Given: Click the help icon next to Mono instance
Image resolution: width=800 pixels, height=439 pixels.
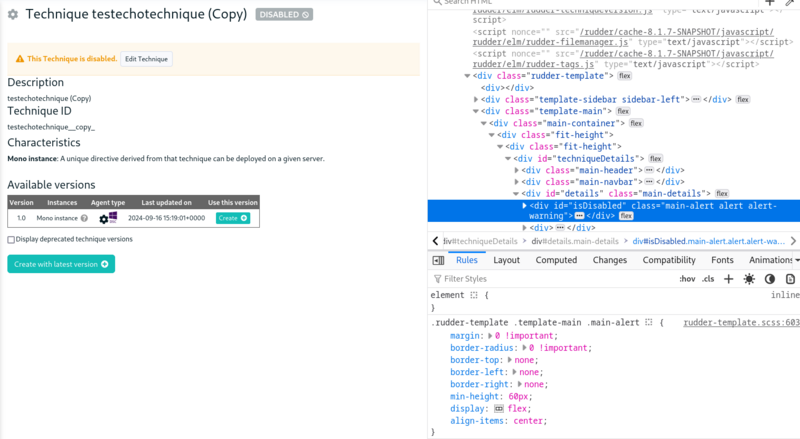Looking at the screenshot, I should [84, 218].
